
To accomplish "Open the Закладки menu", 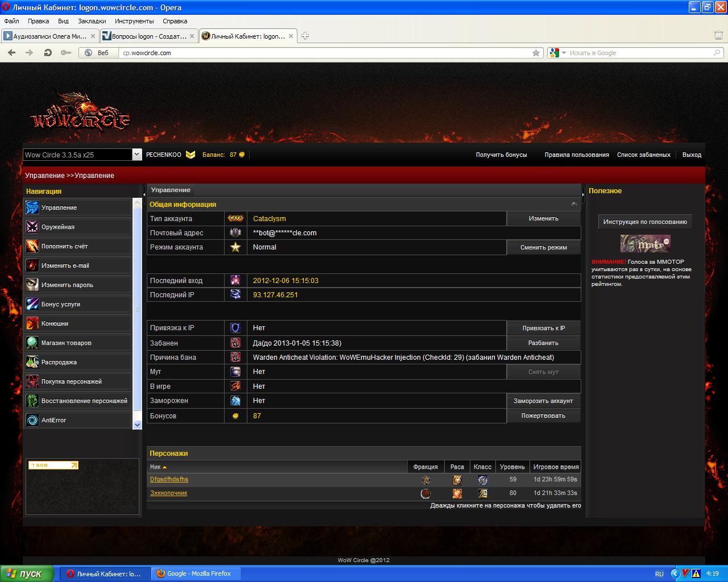I will (x=92, y=21).
